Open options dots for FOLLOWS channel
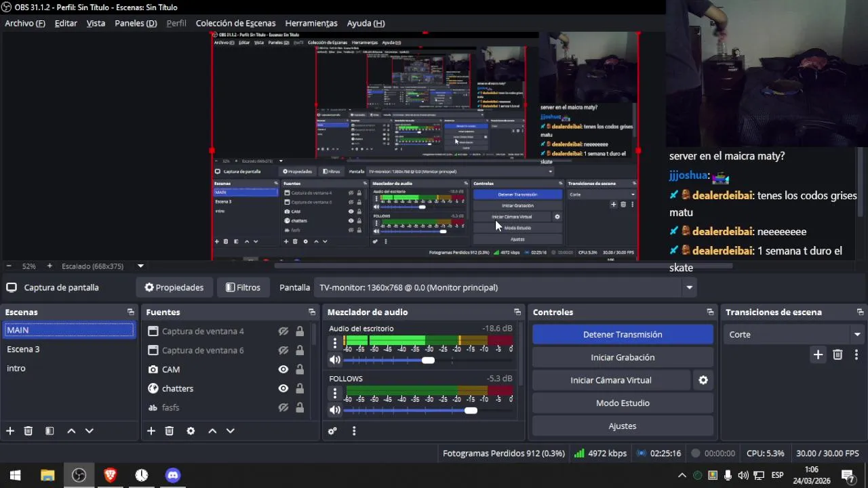The width and height of the screenshot is (868, 488). pos(334,392)
